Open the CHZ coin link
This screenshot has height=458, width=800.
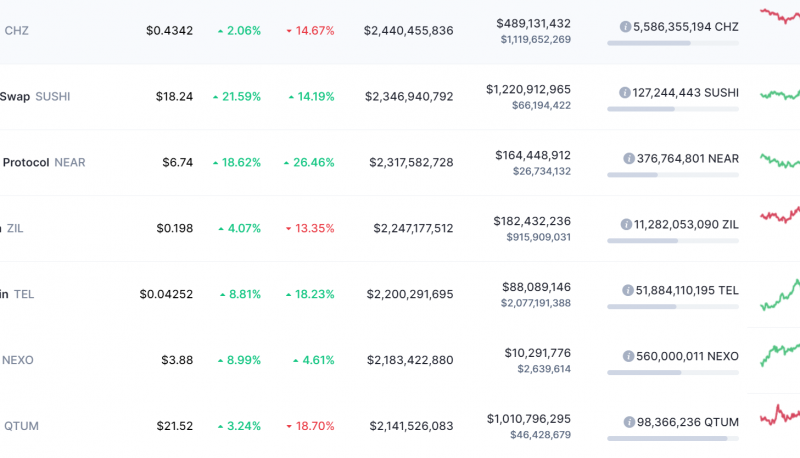pyautogui.click(x=16, y=31)
